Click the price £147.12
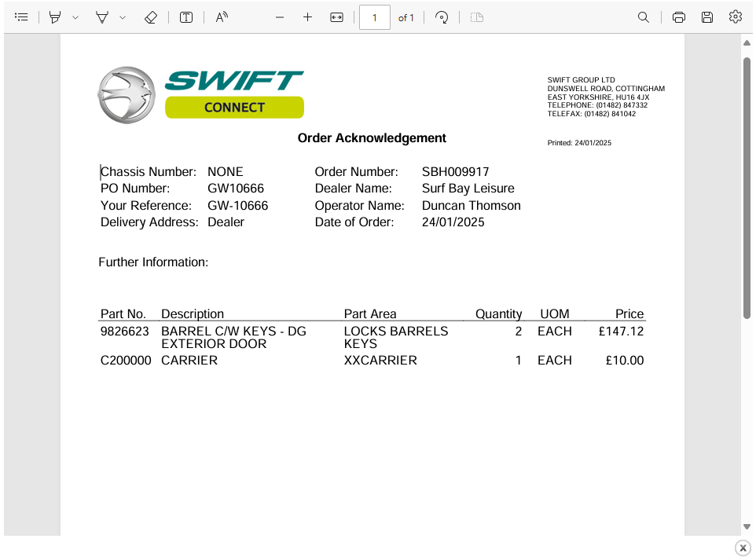756x557 pixels. 621,332
